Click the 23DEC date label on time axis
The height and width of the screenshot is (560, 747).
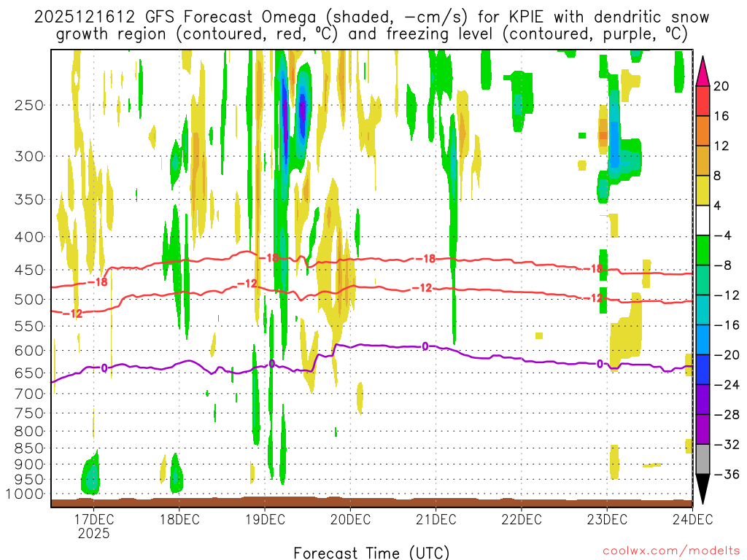(607, 519)
